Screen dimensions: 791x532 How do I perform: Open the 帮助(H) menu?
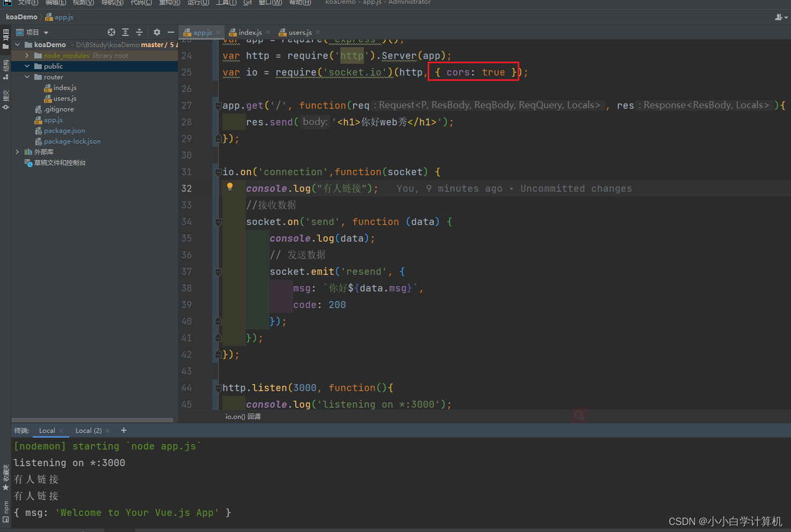tap(300, 3)
